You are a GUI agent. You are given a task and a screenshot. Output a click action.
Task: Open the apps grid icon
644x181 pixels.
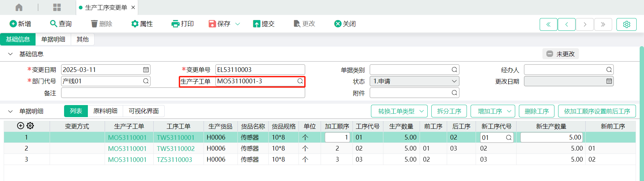57,7
